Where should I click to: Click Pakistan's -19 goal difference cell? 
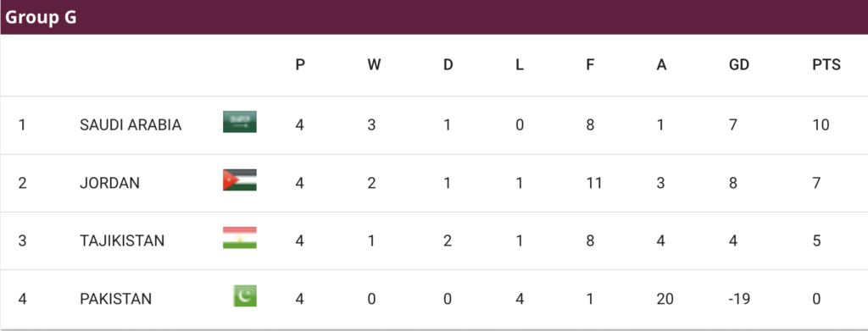click(x=739, y=299)
